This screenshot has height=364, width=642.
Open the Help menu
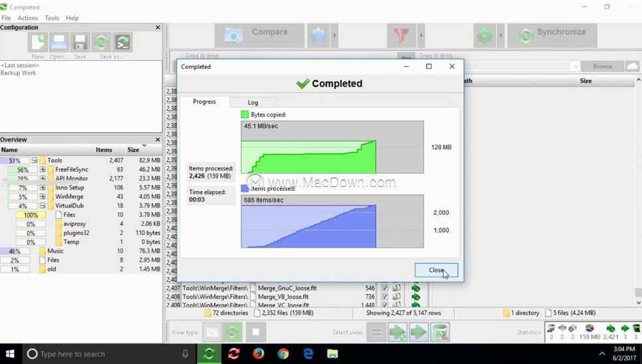tap(72, 18)
